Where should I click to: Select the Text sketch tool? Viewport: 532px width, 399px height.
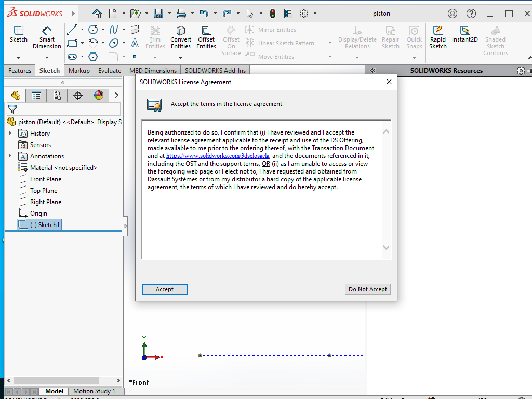pyautogui.click(x=135, y=43)
